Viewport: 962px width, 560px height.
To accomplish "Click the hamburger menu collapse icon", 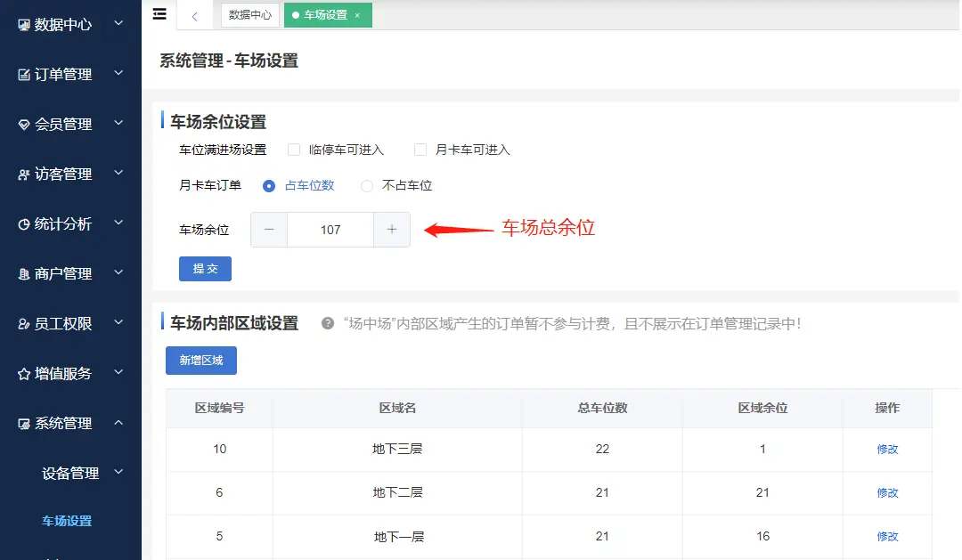I will coord(159,14).
